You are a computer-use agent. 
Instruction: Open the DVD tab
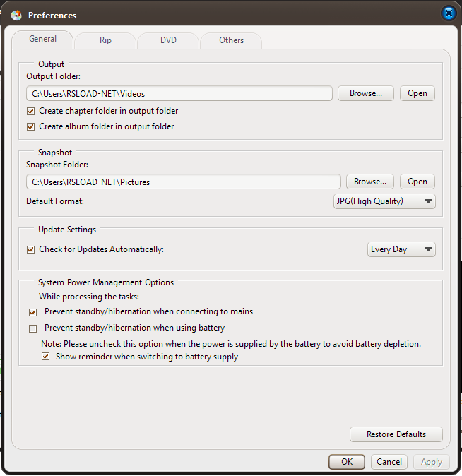click(x=168, y=40)
